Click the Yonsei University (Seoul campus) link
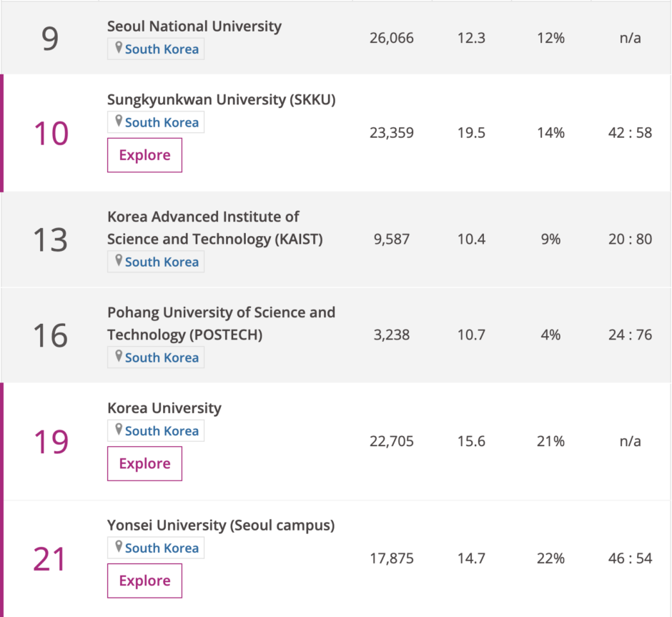The width and height of the screenshot is (672, 617). [222, 525]
